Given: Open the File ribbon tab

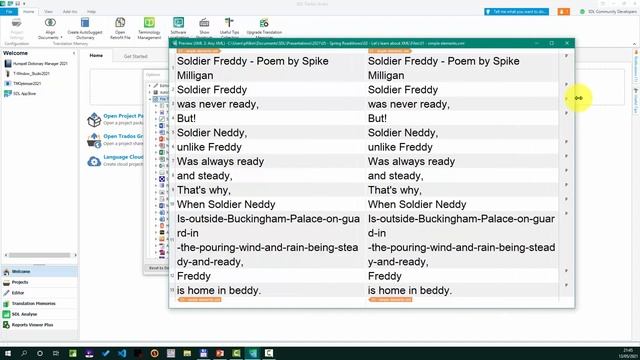Looking at the screenshot, I should coord(9,11).
